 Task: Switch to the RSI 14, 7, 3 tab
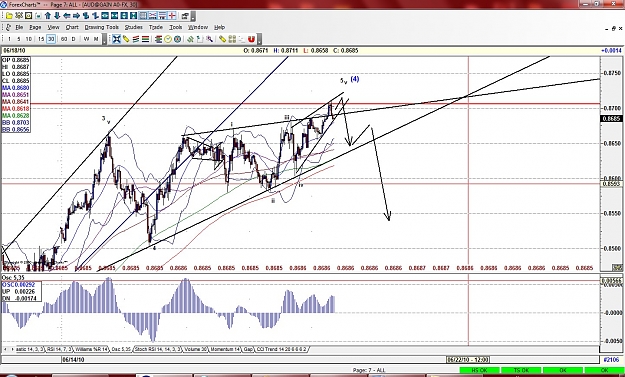(x=59, y=349)
